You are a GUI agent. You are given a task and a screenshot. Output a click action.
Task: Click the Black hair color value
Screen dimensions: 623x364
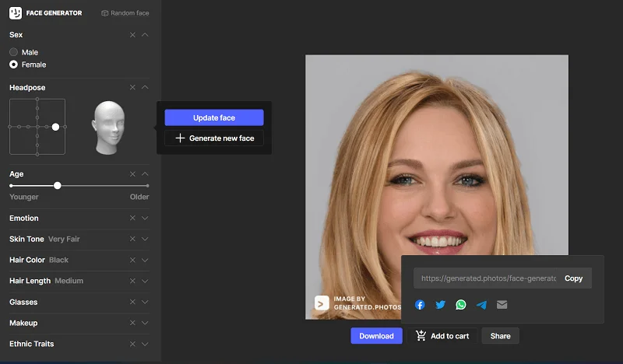tap(59, 260)
